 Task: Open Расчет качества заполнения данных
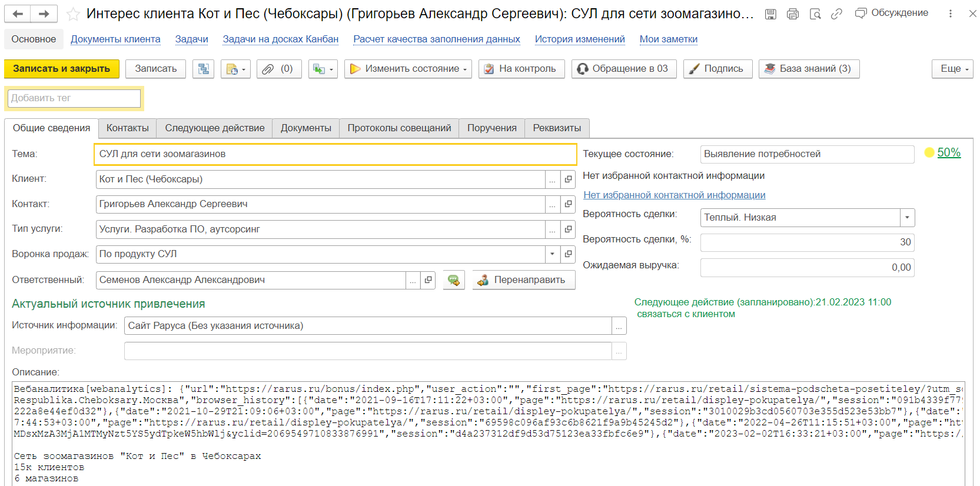[437, 39]
